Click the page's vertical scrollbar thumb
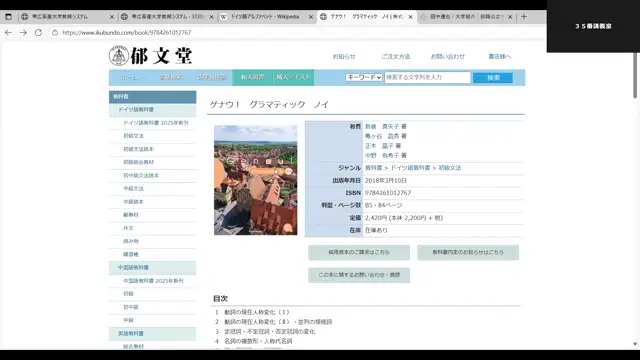640x360 pixels. pyautogui.click(x=635, y=76)
